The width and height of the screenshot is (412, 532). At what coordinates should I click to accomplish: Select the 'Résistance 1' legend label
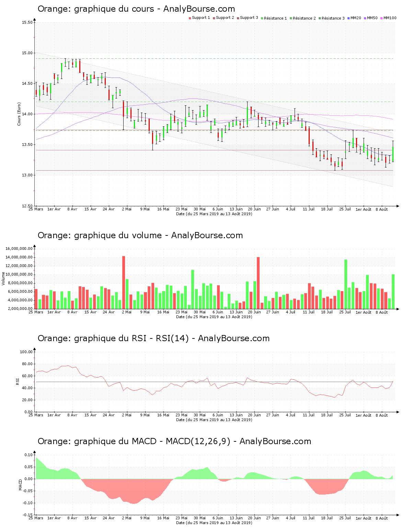point(275,18)
